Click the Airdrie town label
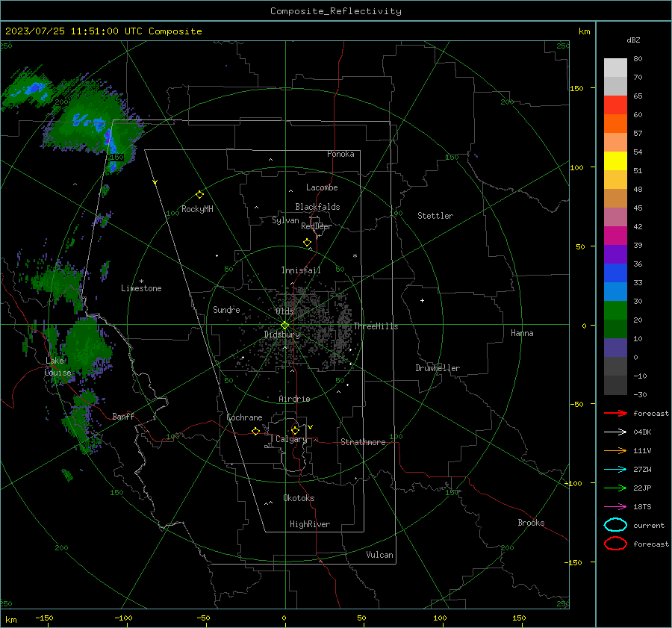672x628 pixels. point(294,399)
